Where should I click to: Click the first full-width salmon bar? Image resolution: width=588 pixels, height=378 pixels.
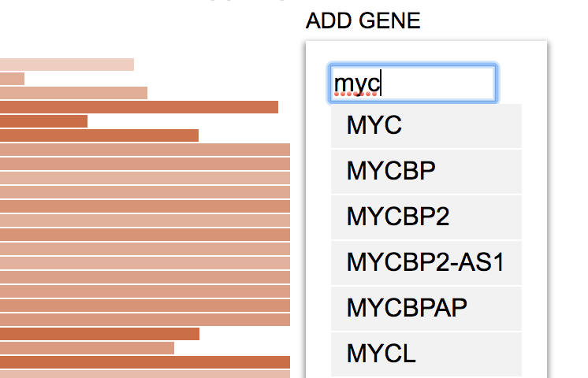145,150
